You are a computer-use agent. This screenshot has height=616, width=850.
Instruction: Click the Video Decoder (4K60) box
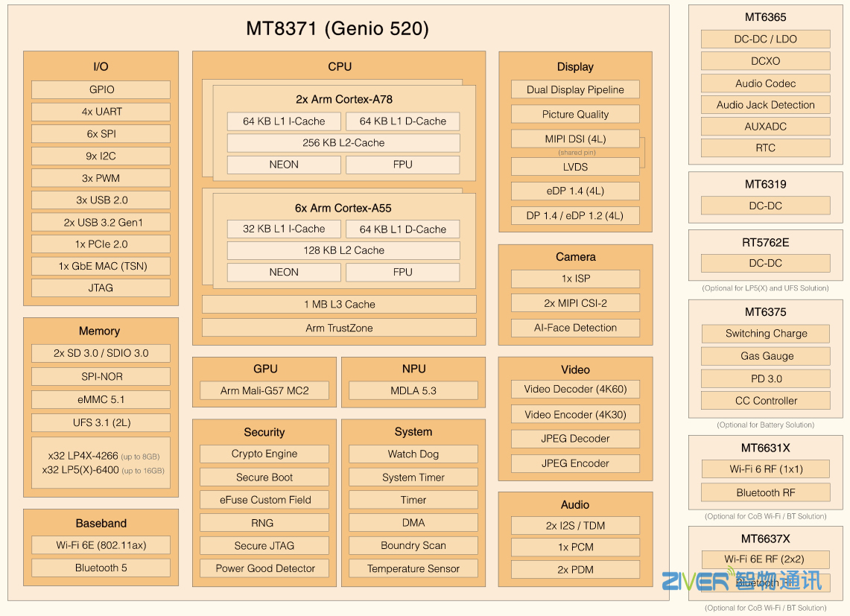coord(574,389)
